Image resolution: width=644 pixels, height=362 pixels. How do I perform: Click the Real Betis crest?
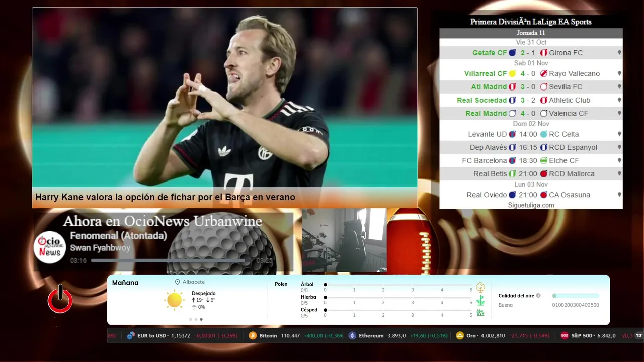(512, 174)
